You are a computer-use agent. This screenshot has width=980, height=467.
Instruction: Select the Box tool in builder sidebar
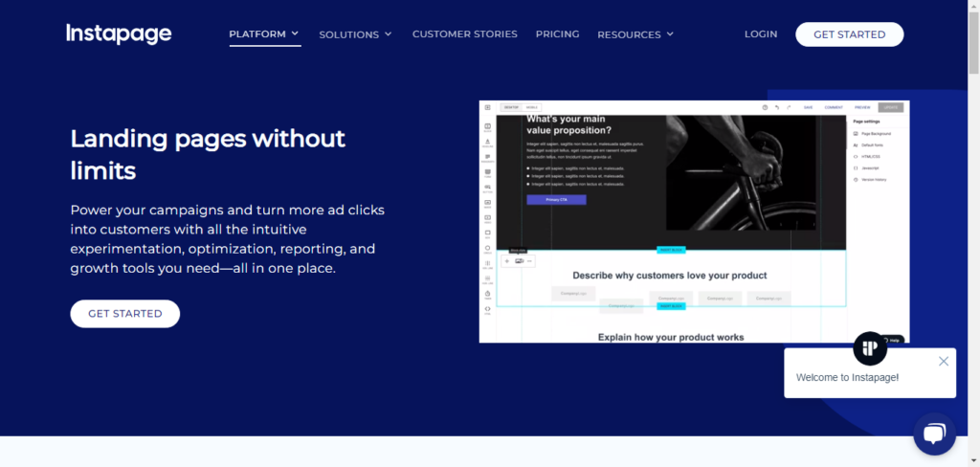coord(487,233)
